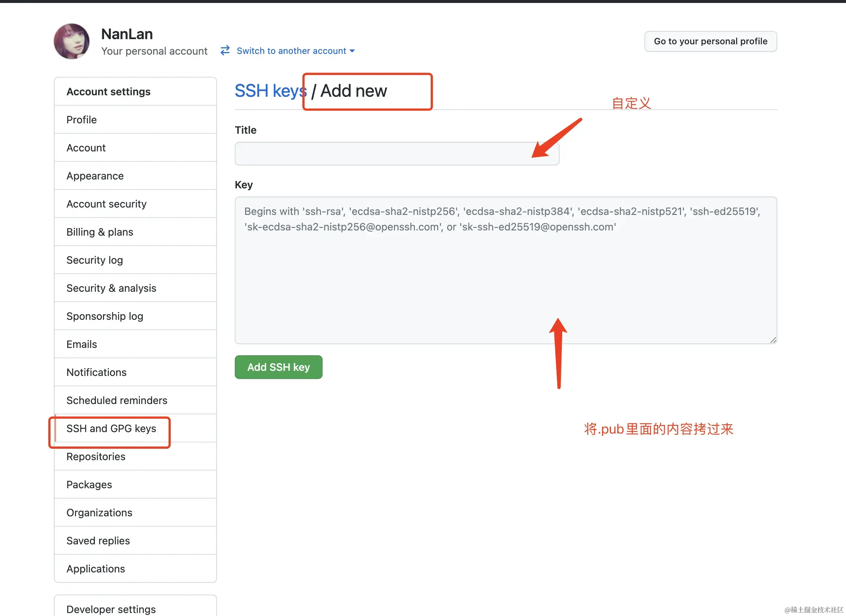Select SSH and GPG keys item

tap(111, 428)
